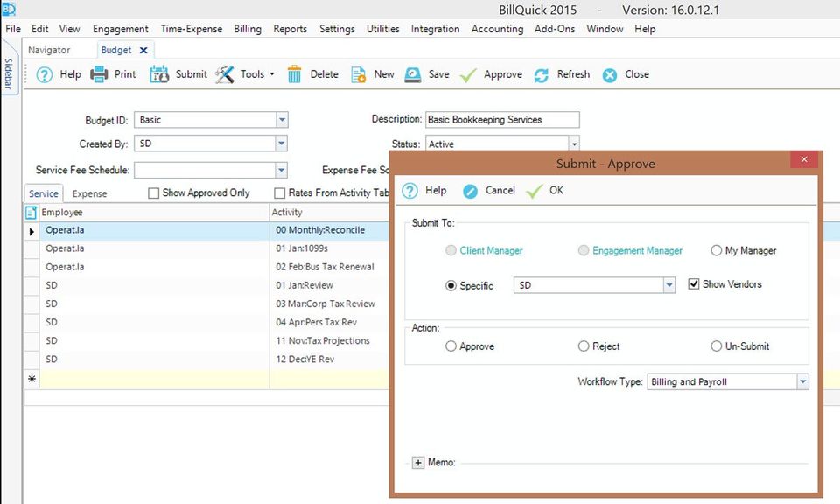Open the Engagement menu
Image resolution: width=840 pixels, height=504 pixels.
pos(121,29)
